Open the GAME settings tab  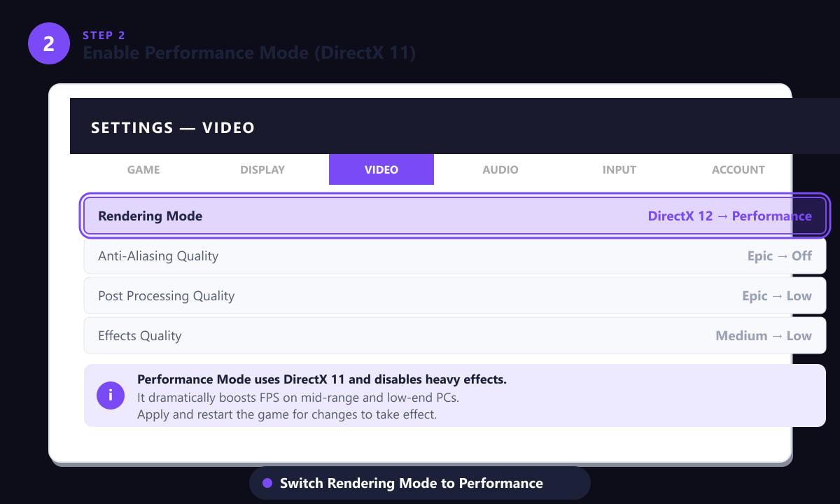pos(143,169)
